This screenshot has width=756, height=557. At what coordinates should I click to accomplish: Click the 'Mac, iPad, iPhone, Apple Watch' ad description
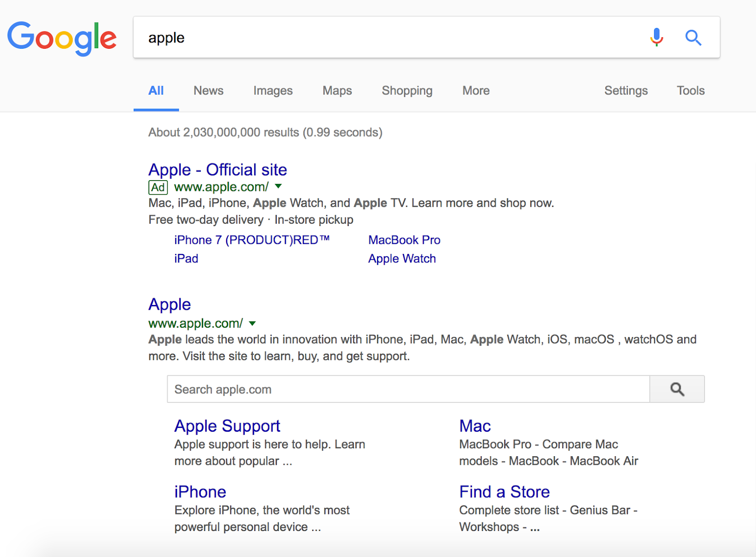(351, 203)
